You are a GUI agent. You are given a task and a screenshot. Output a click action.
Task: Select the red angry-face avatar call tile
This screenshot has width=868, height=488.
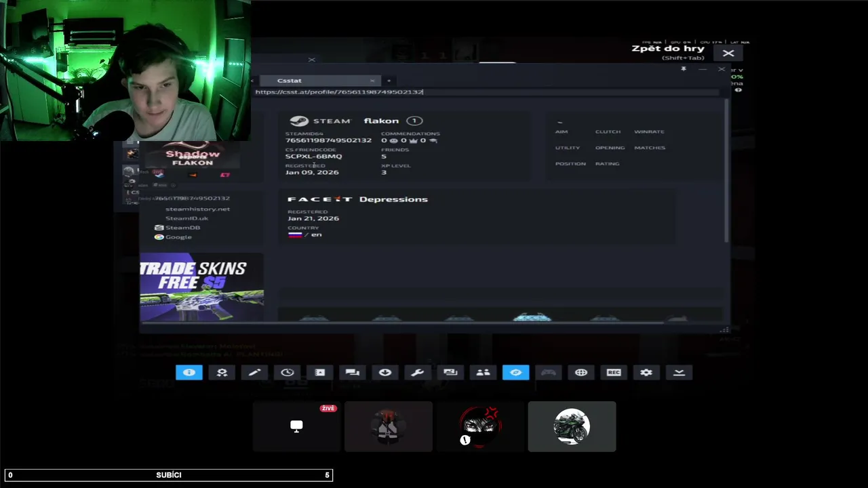[x=480, y=426]
